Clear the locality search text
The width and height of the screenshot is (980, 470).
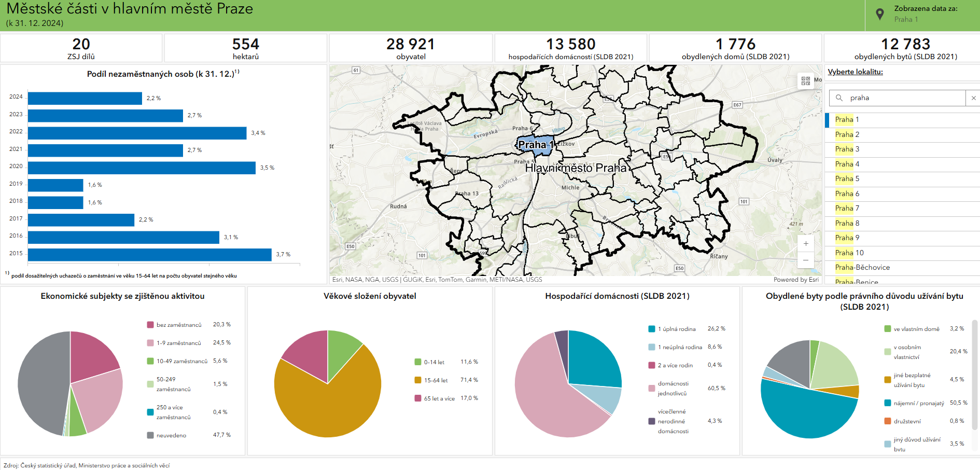[973, 98]
